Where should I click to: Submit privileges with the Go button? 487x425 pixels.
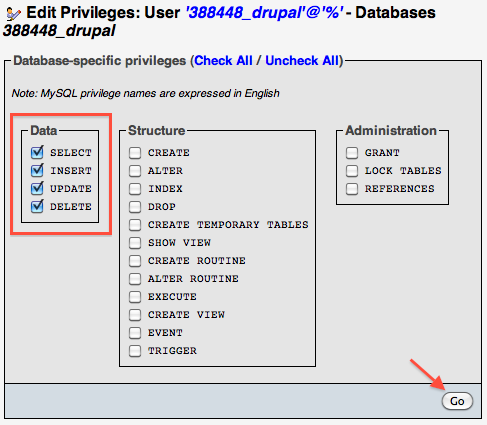click(457, 401)
